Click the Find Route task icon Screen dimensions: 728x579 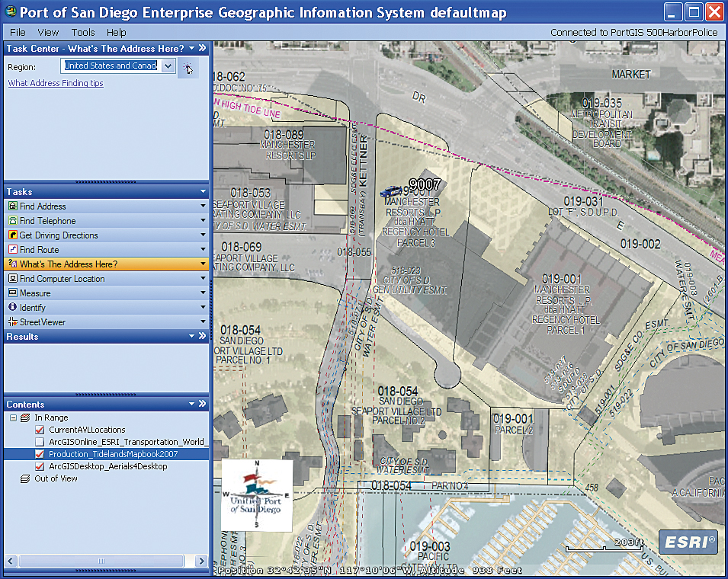(12, 249)
